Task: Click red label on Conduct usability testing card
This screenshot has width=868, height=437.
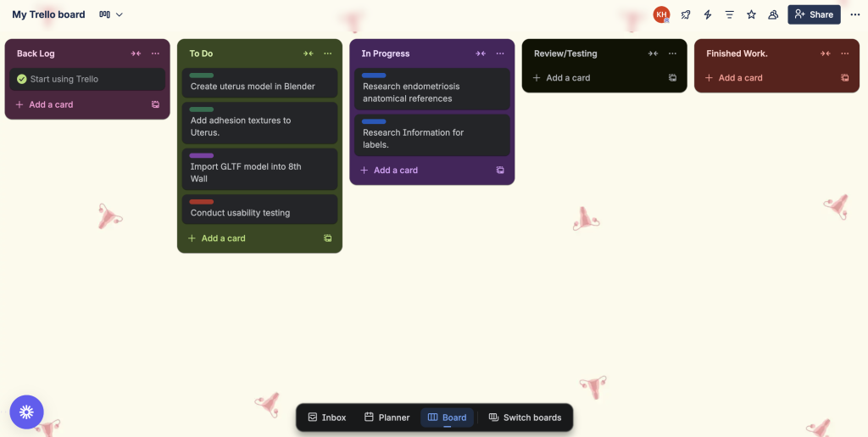Action: tap(202, 202)
